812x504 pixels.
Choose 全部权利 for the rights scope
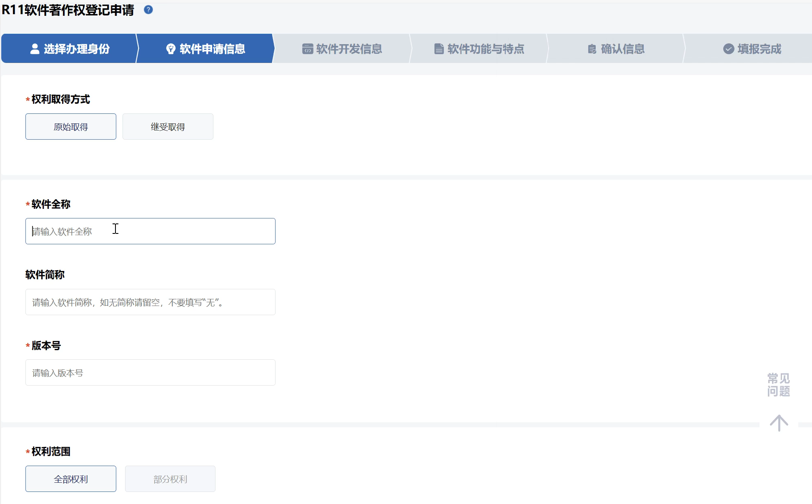(x=71, y=479)
